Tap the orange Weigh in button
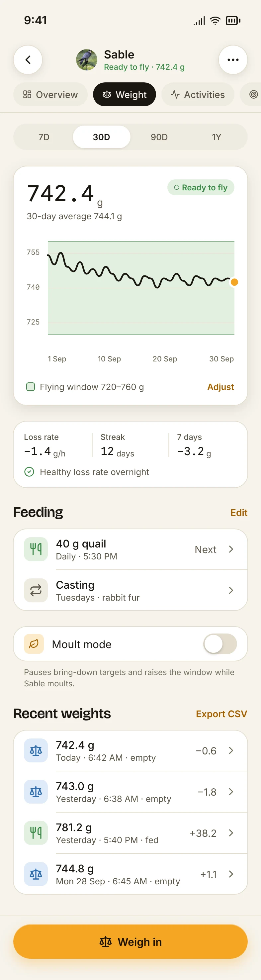The width and height of the screenshot is (261, 980). (x=130, y=941)
